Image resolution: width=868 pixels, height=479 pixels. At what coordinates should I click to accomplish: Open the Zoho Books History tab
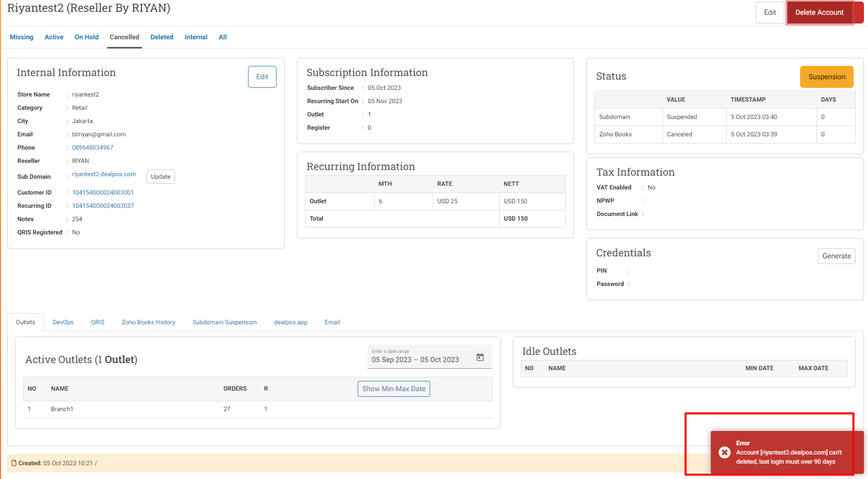tap(148, 322)
